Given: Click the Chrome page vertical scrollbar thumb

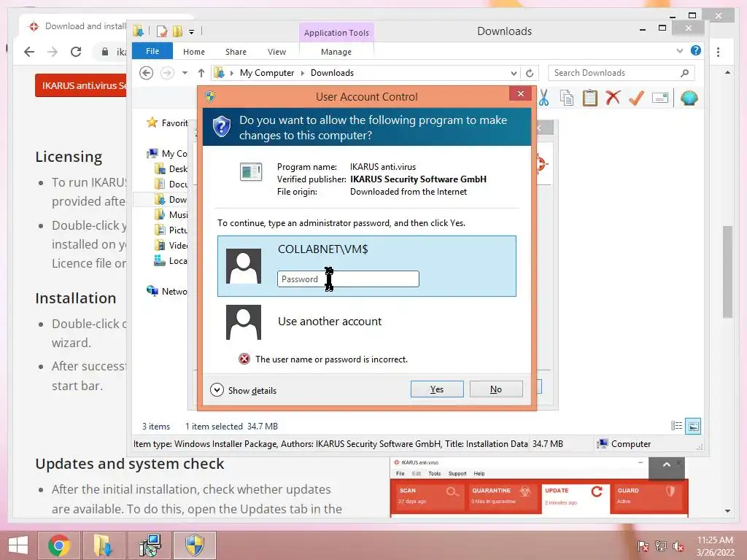Looking at the screenshot, I should (x=727, y=271).
